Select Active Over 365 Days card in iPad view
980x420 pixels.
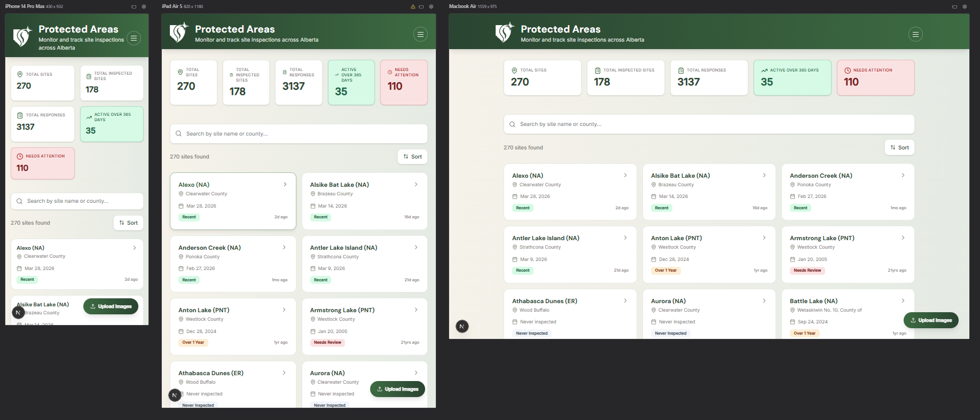click(351, 83)
